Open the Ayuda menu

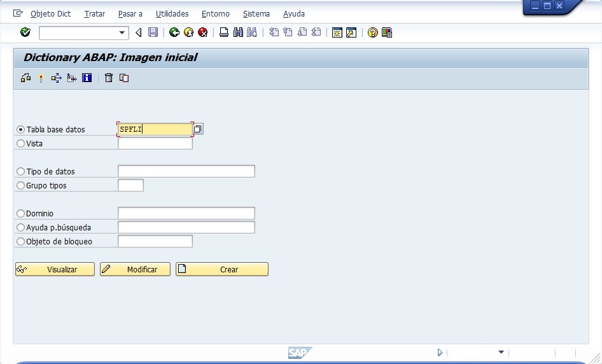[294, 14]
